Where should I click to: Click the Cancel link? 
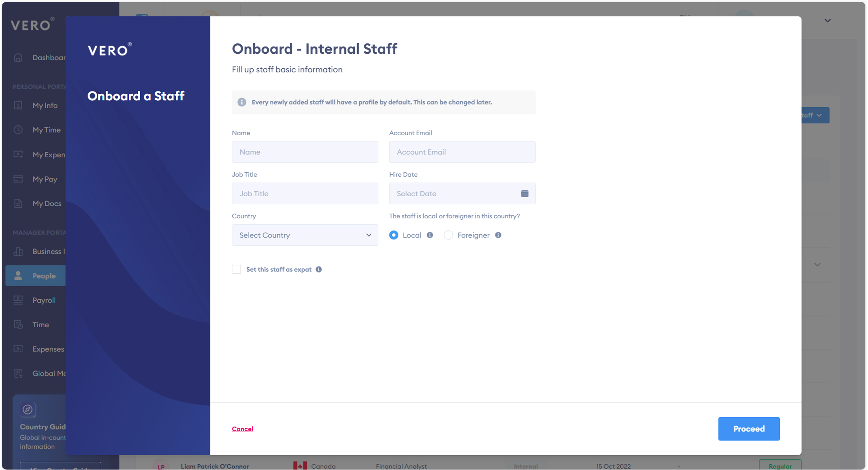[x=242, y=429]
